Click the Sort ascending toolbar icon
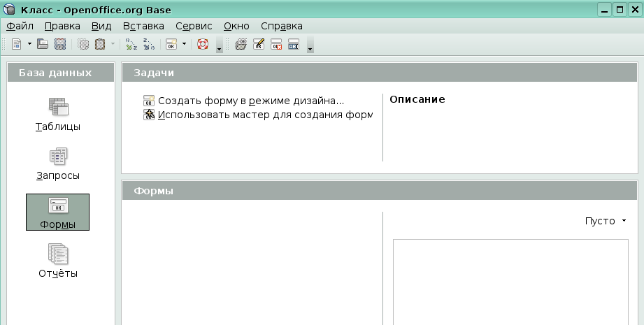Image resolution: width=644 pixels, height=325 pixels. [130, 44]
